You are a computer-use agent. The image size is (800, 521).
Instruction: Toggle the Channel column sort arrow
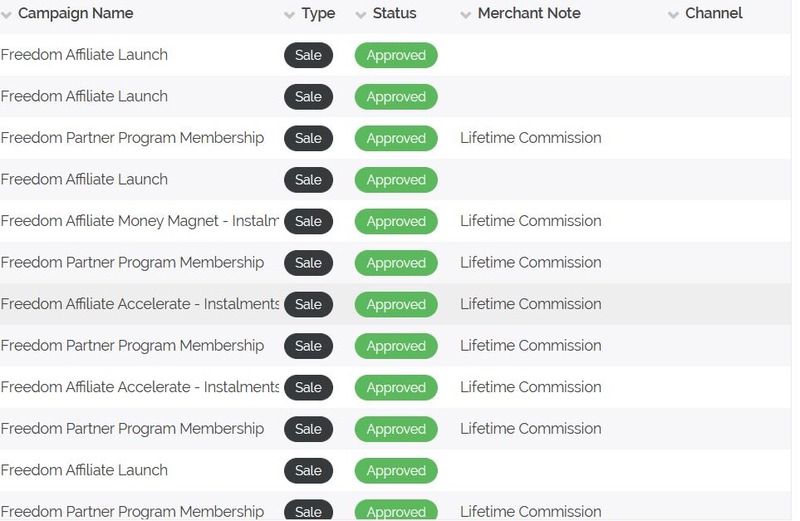point(673,15)
